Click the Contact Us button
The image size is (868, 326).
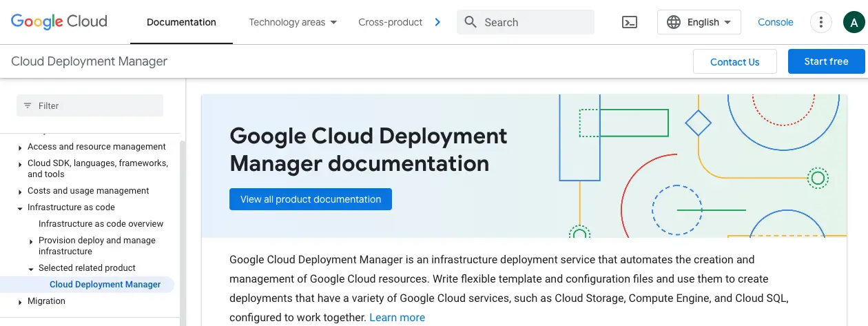(x=735, y=61)
